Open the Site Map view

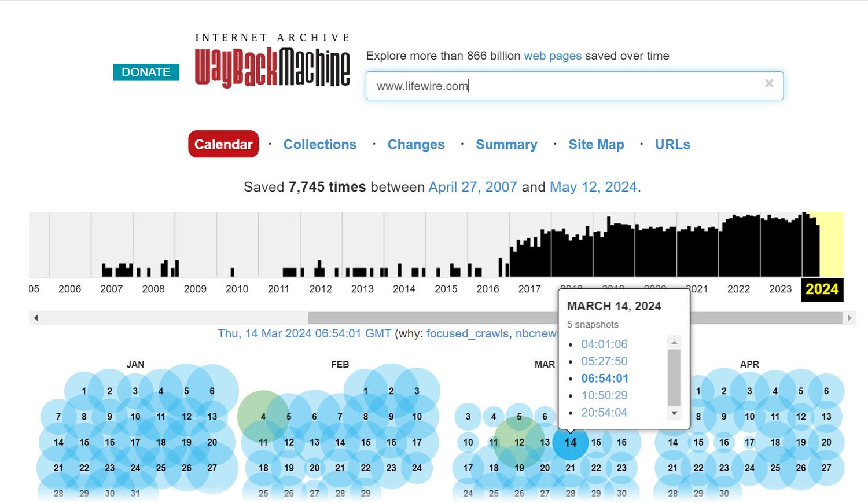(595, 145)
